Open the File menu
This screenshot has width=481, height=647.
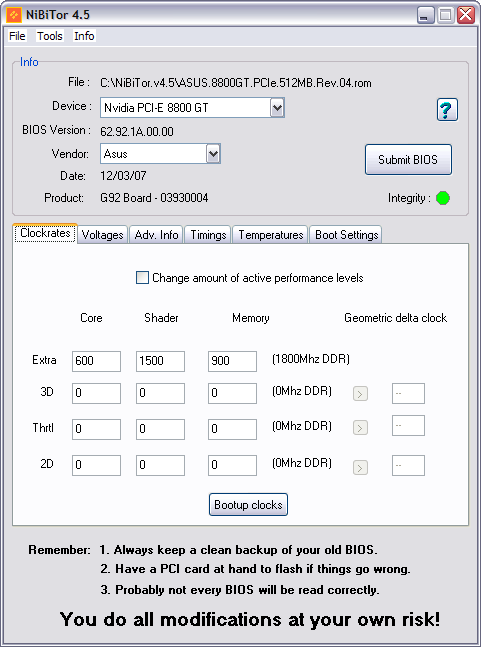click(x=17, y=36)
